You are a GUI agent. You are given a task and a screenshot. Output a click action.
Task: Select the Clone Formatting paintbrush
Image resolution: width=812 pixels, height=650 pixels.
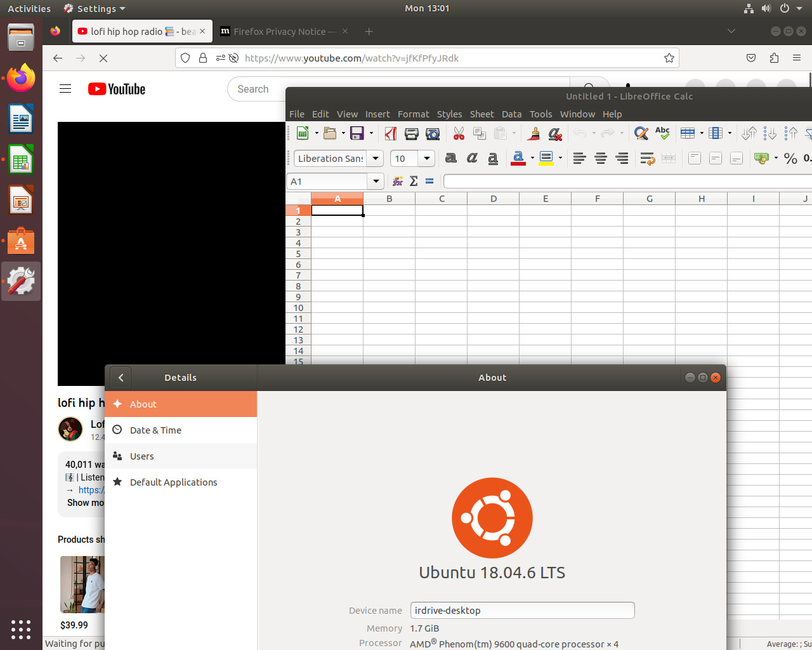coord(534,133)
